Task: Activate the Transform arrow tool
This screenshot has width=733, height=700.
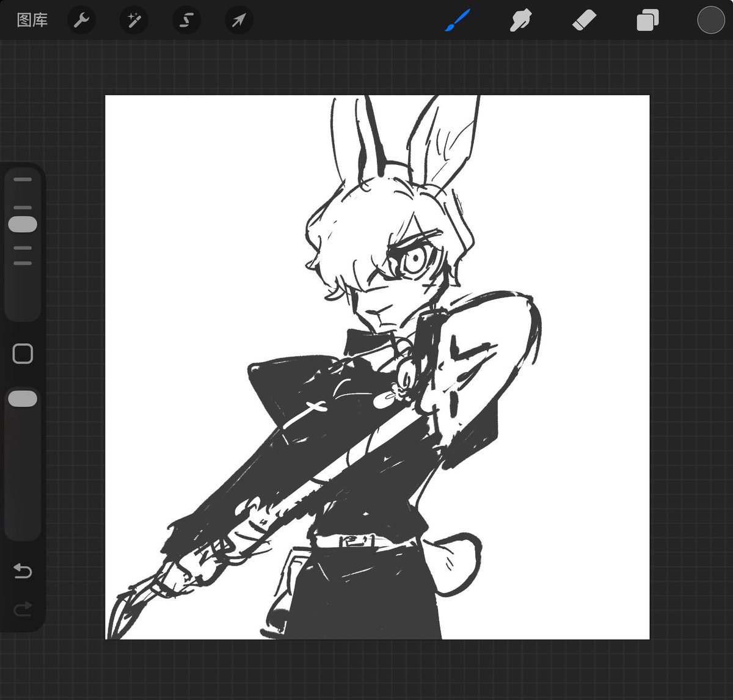Action: [x=239, y=20]
